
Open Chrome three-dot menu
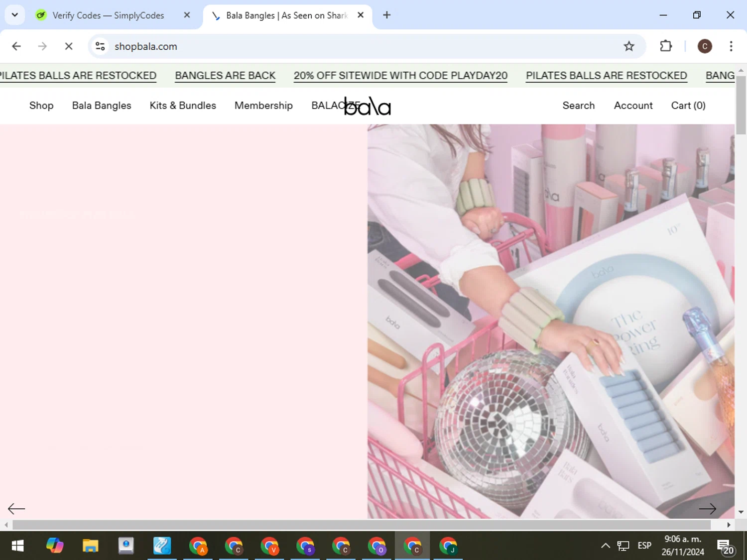tap(731, 46)
